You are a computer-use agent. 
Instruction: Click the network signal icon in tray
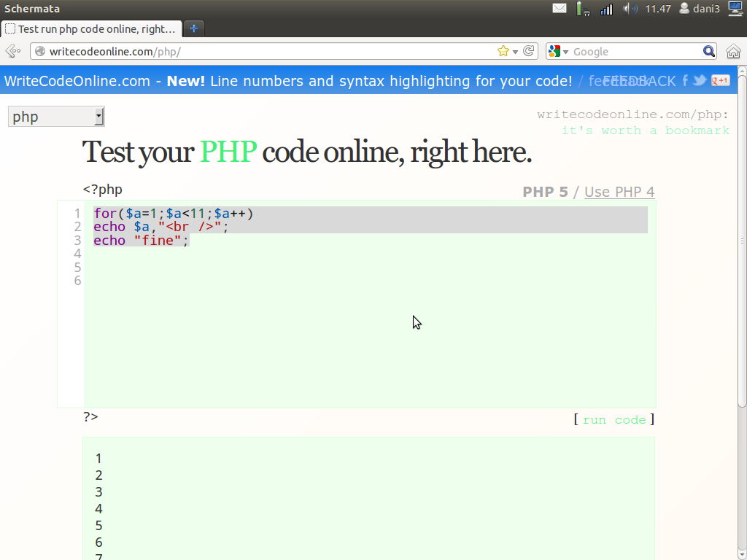point(607,8)
